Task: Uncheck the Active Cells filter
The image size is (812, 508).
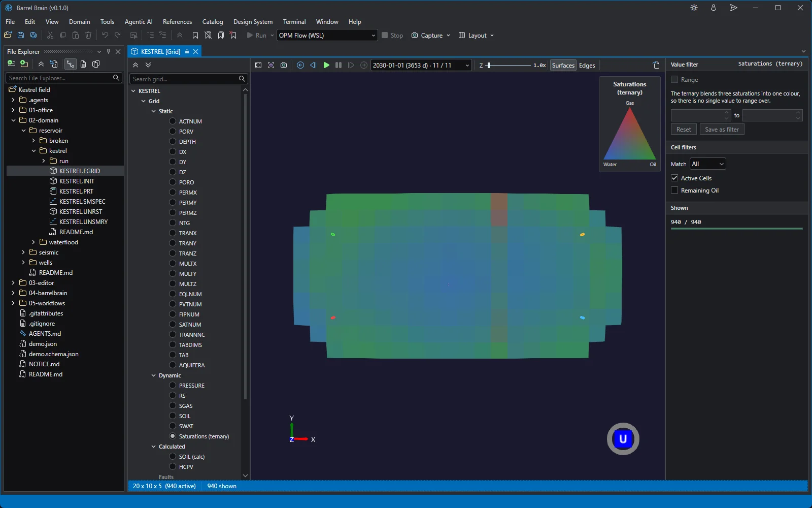Action: 674,178
